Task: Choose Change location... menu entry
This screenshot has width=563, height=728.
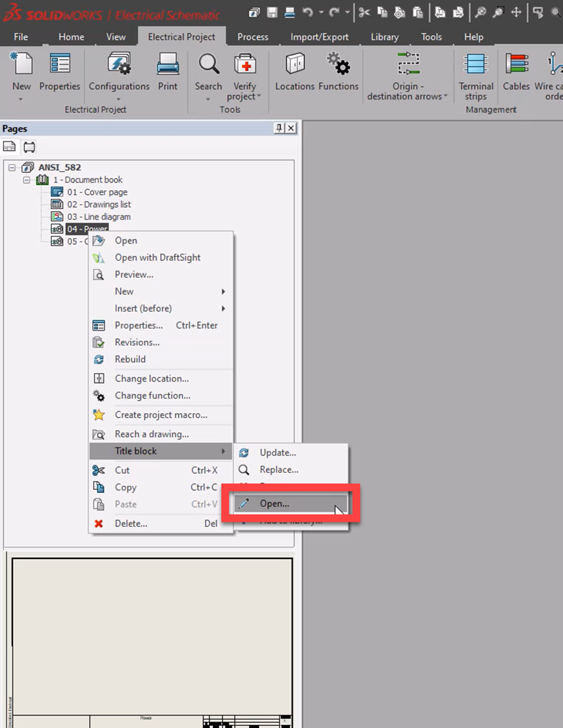Action: coord(161,378)
